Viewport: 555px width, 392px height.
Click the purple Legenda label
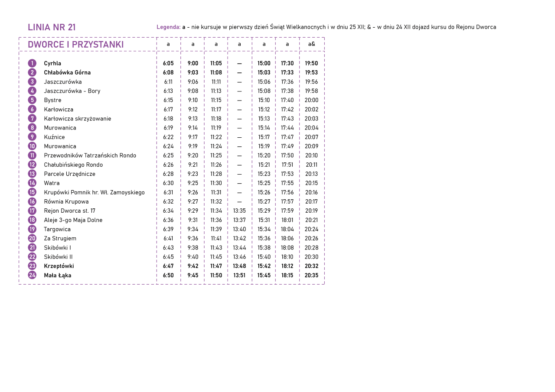point(168,27)
